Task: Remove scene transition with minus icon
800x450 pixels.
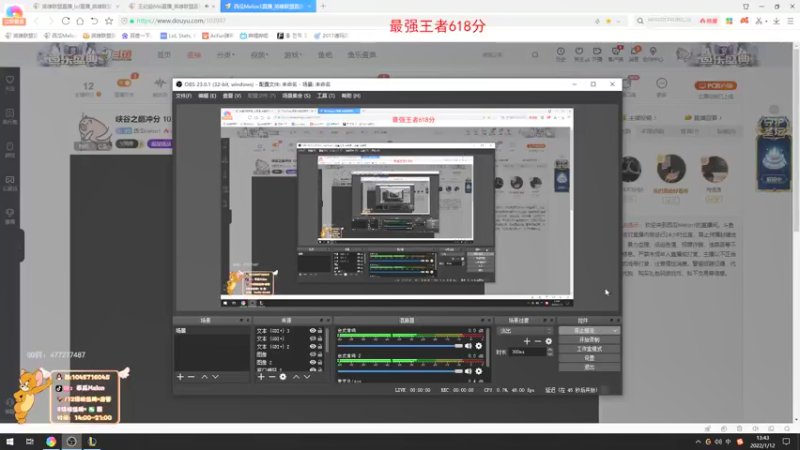Action: pyautogui.click(x=537, y=341)
